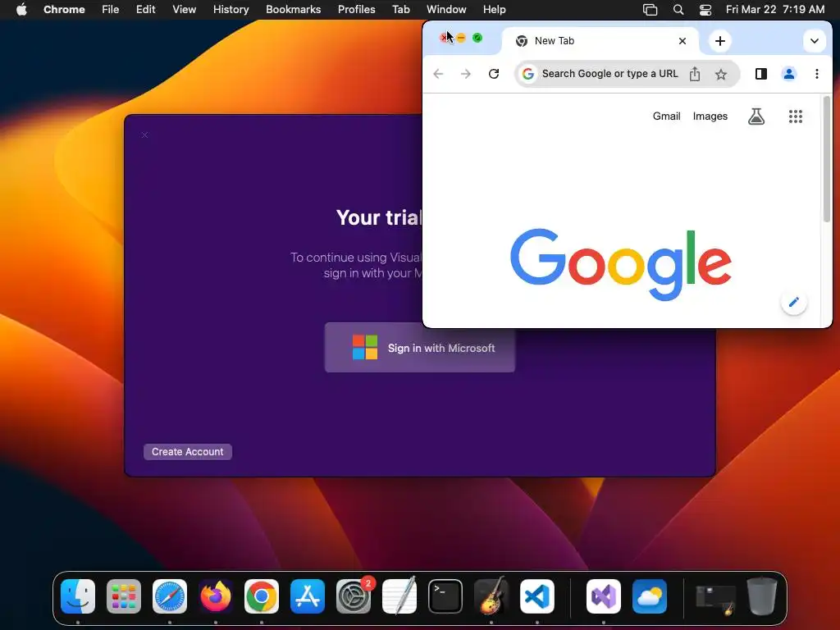Image resolution: width=840 pixels, height=630 pixels.
Task: Open the Window menu
Action: 446,9
